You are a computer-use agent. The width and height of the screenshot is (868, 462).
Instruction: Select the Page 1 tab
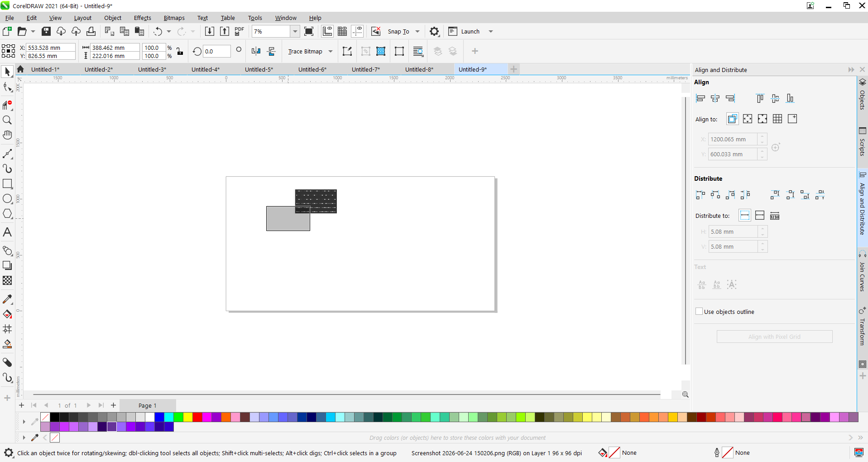[148, 405]
